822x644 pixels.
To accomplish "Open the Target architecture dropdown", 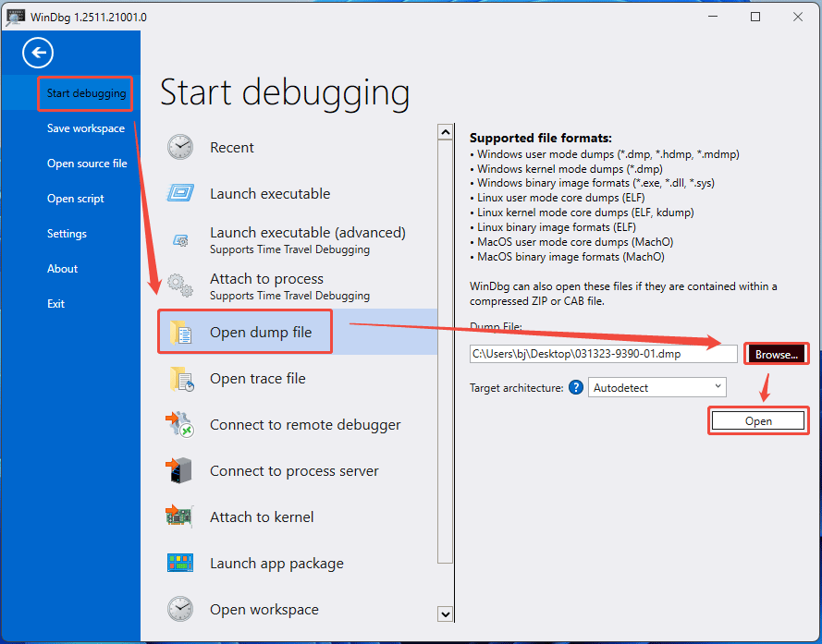I will tap(656, 387).
